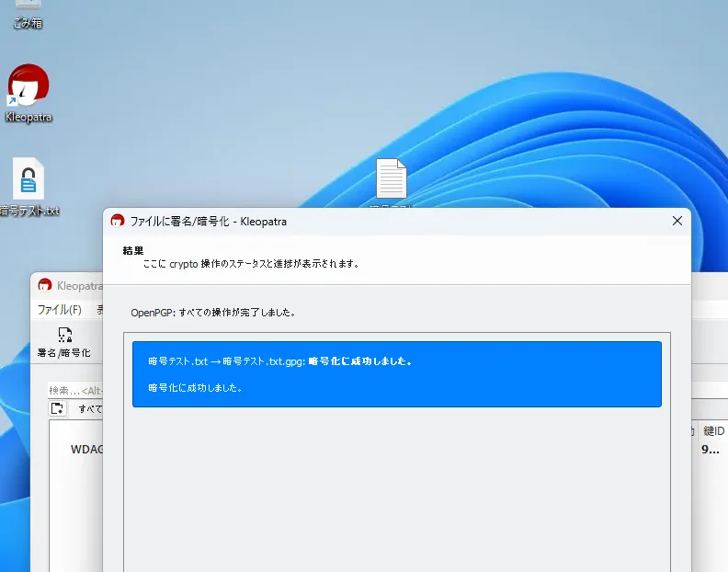Viewport: 728px width, 572px height.
Task: Click the OpenPGP すべての操作が完了しました status text
Action: click(213, 313)
